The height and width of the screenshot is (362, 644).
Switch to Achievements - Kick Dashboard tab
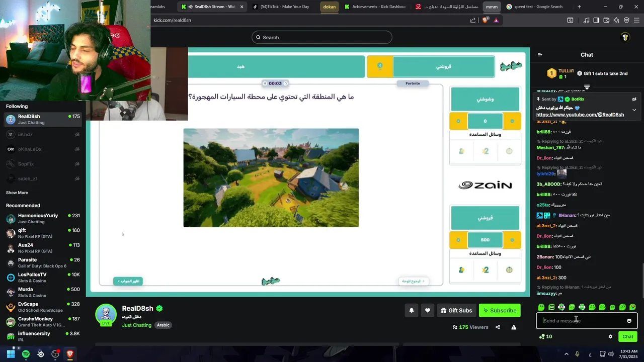375,7
